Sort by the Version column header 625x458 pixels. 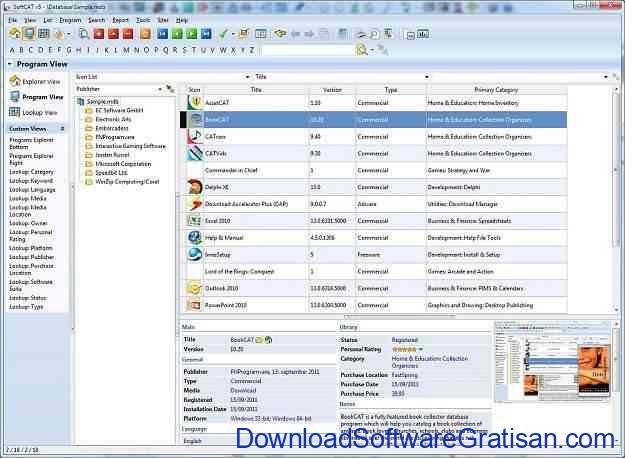[332, 90]
